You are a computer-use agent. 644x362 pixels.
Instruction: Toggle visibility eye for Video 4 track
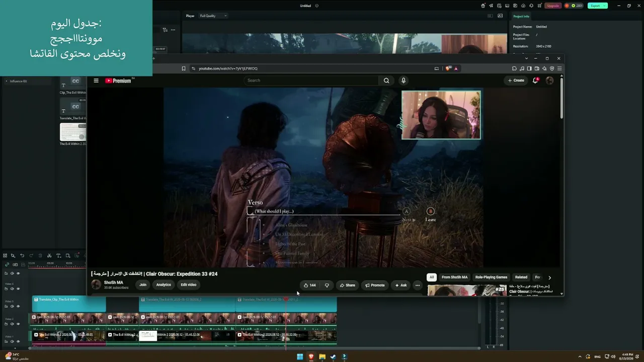tap(18, 289)
